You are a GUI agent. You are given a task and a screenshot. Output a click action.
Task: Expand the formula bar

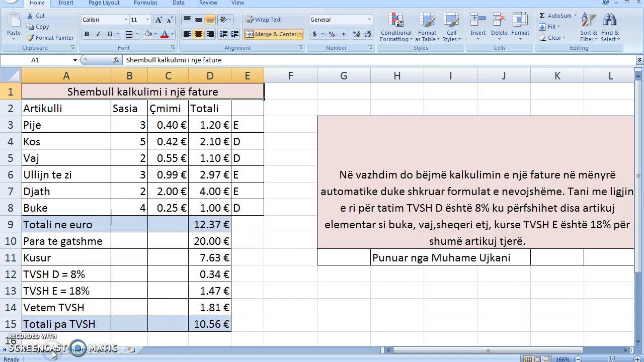click(639, 60)
